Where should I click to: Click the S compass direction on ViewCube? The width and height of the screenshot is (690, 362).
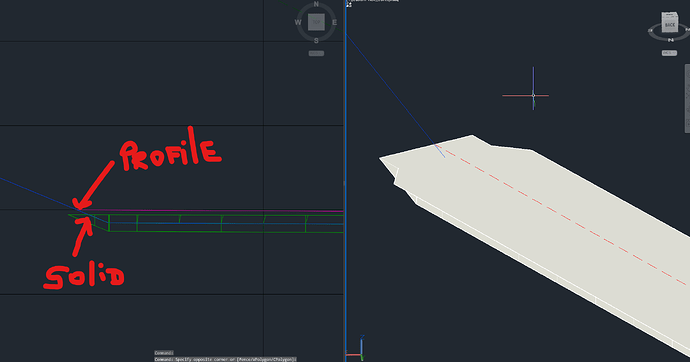tap(316, 41)
